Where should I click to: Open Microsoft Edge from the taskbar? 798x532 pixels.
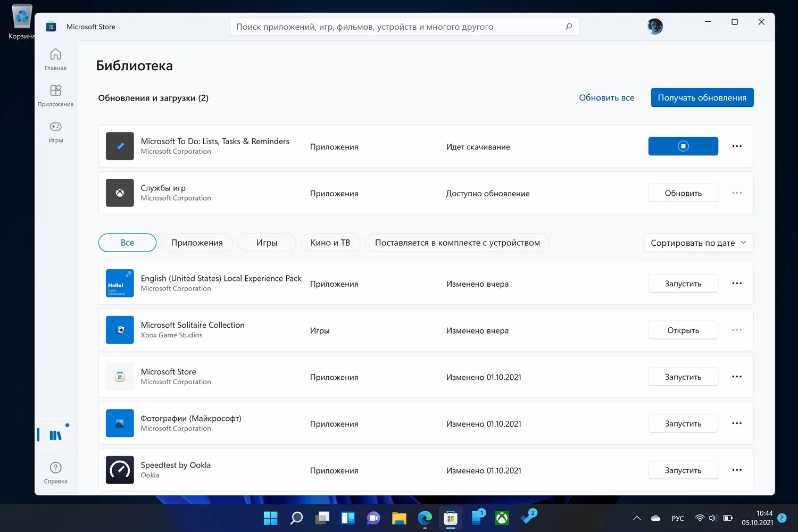(425, 518)
